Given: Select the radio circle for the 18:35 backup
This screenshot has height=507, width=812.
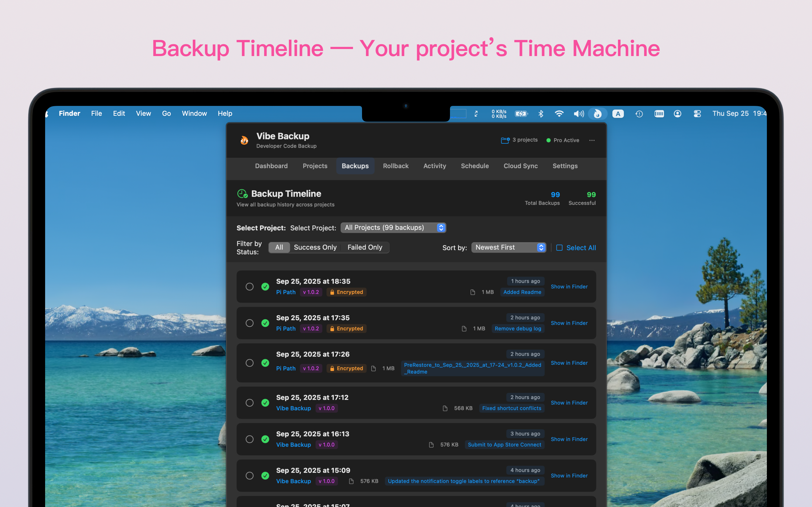Looking at the screenshot, I should coord(249,287).
